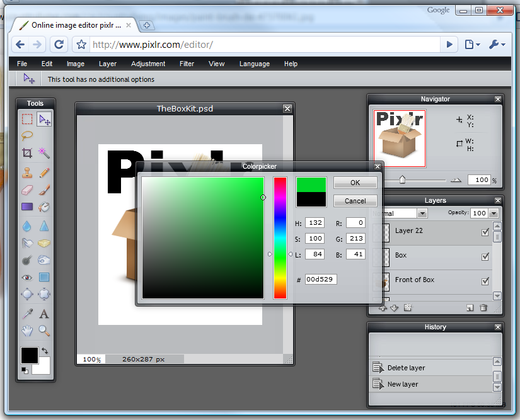Open the Filter menu
The height and width of the screenshot is (420, 520).
click(x=187, y=64)
